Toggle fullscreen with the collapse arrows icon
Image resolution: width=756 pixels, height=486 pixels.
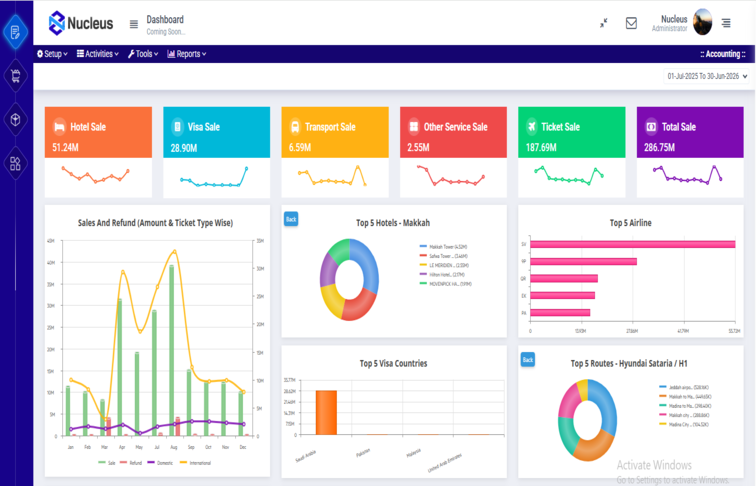coord(604,23)
